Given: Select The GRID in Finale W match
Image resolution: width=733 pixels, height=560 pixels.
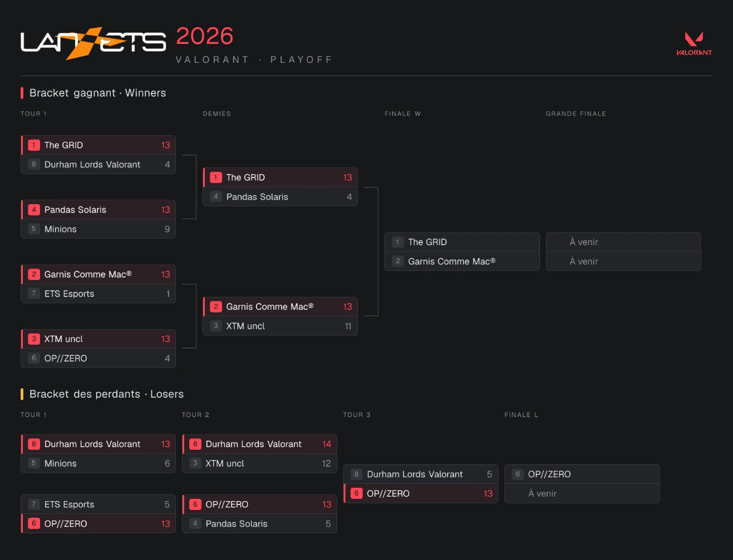Looking at the screenshot, I should (462, 242).
